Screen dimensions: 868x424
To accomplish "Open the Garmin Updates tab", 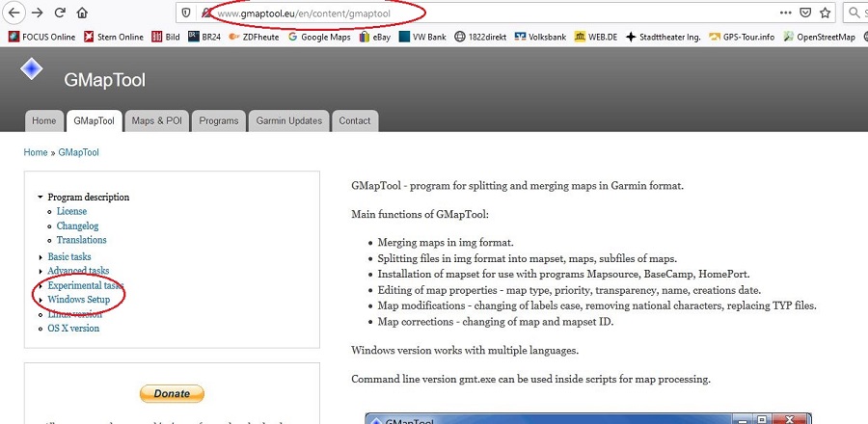I will coord(288,120).
